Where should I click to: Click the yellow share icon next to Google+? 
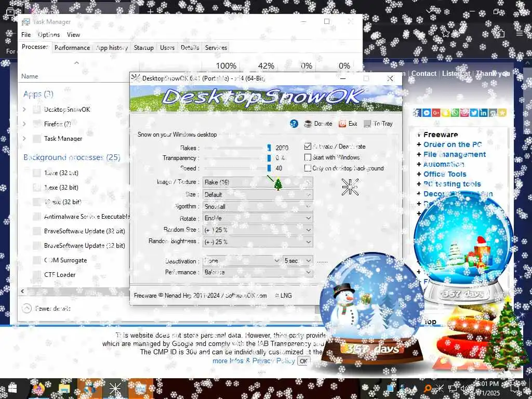(445, 113)
